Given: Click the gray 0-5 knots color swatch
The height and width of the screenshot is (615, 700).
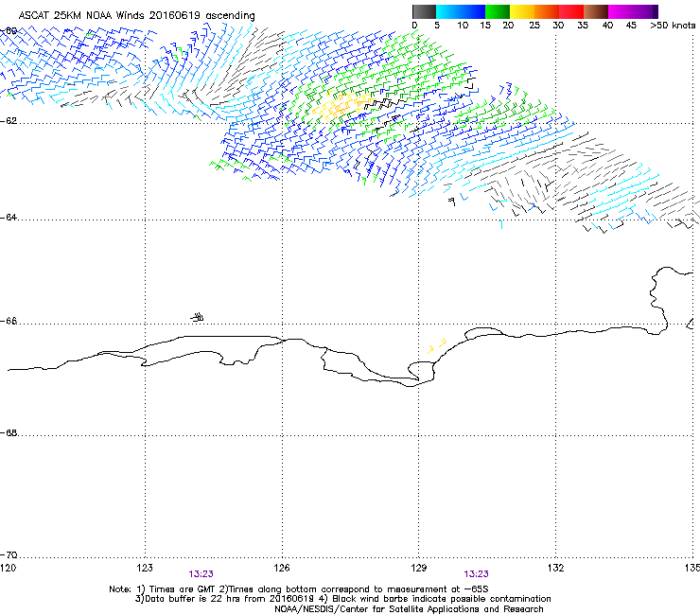Looking at the screenshot, I should click(424, 11).
